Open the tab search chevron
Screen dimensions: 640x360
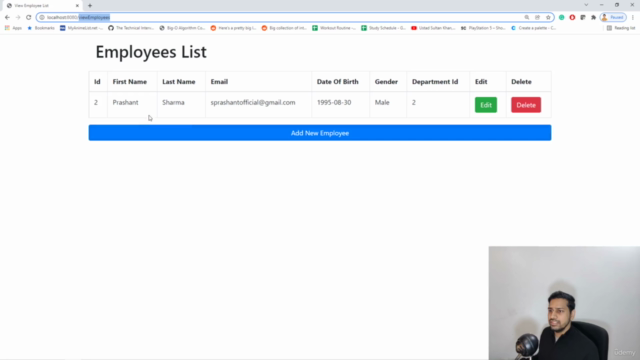pyautogui.click(x=586, y=5)
